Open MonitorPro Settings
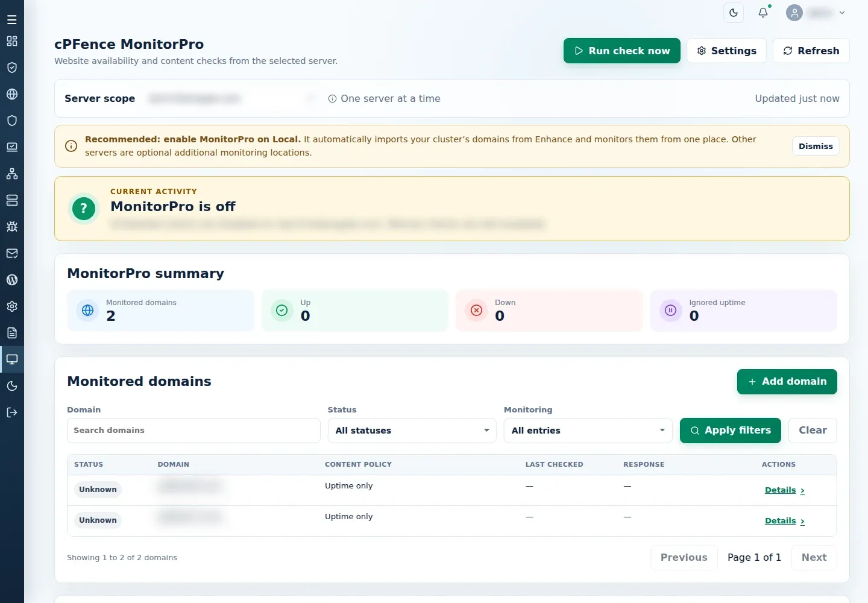Screen dimensions: 868x603 (x=727, y=51)
